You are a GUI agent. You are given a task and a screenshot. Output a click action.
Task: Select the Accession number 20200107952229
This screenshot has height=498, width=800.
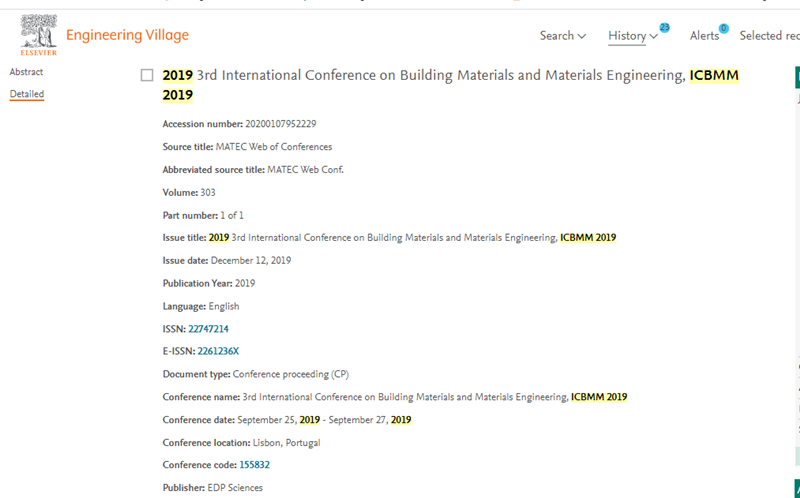(x=281, y=124)
